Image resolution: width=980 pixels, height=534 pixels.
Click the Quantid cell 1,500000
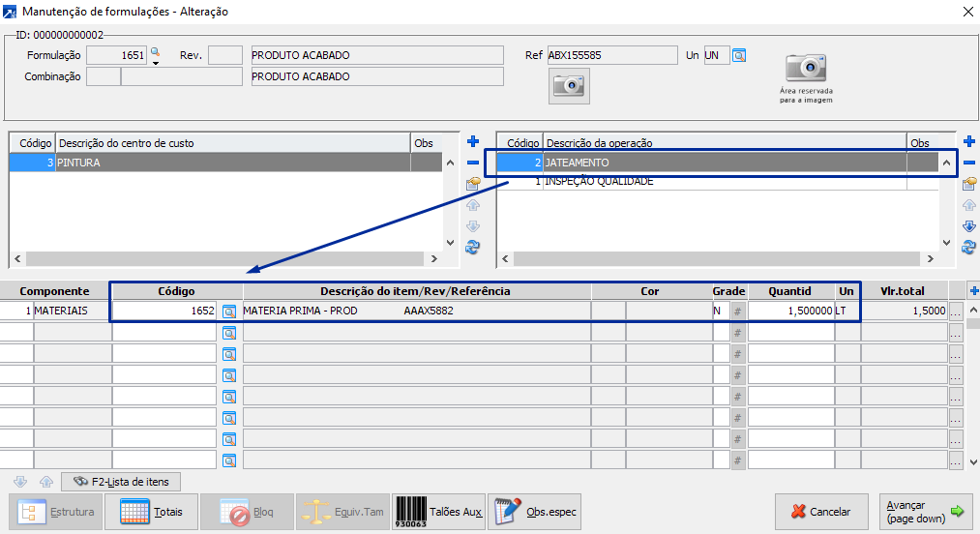coord(791,311)
